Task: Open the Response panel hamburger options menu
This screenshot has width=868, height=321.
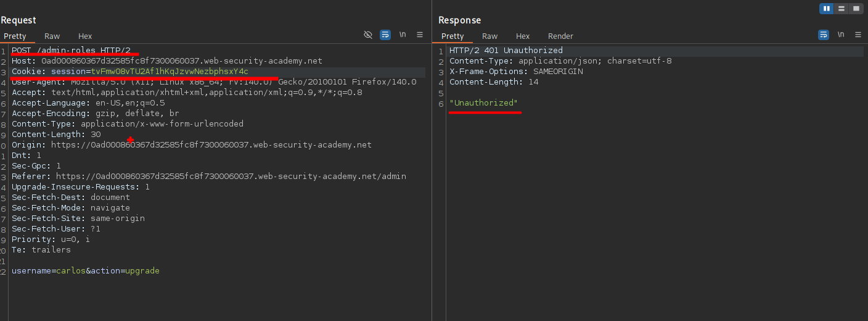Action: [858, 35]
